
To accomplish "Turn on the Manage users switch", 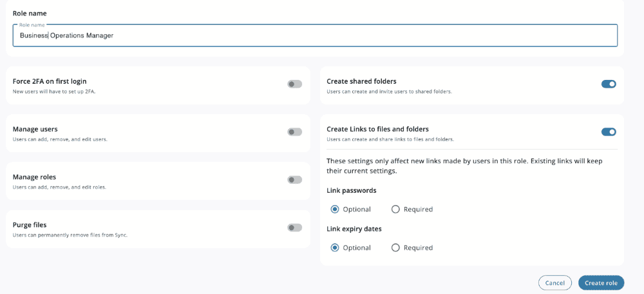I will tap(294, 132).
